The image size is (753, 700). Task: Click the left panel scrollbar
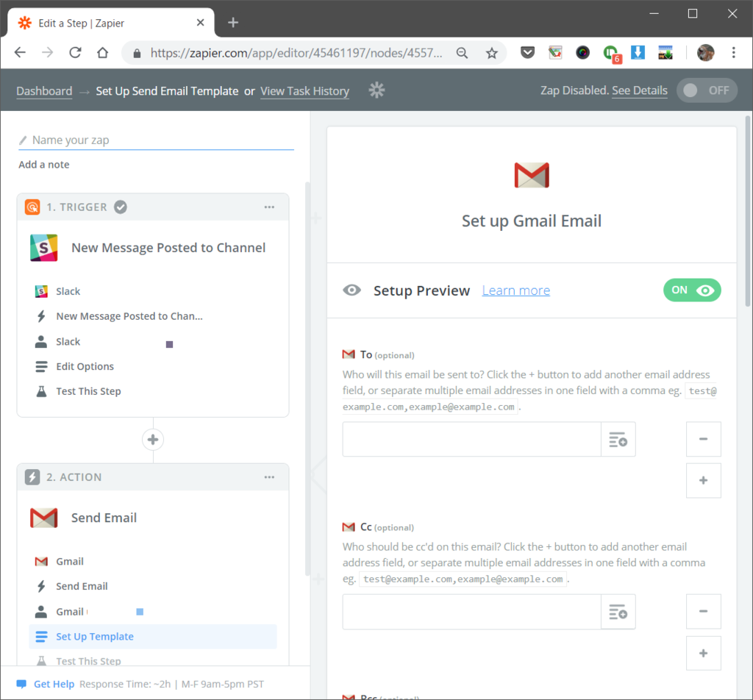pyautogui.click(x=307, y=379)
